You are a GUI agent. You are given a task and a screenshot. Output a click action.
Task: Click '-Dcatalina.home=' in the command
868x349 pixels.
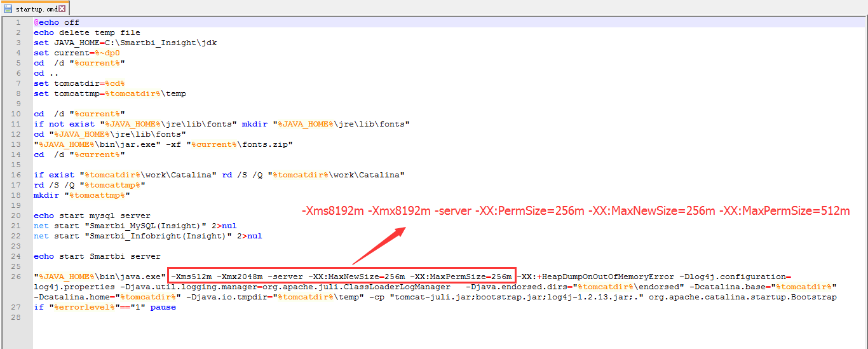coord(74,297)
